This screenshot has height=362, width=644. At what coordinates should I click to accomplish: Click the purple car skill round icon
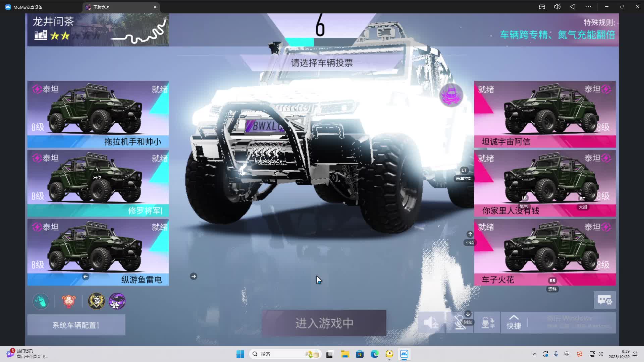click(x=451, y=95)
